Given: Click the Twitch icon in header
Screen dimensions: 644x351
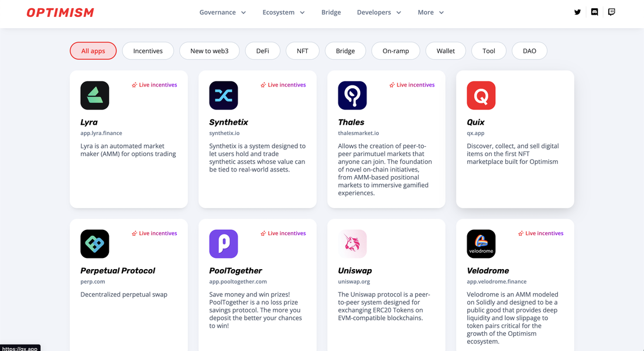Looking at the screenshot, I should coord(612,12).
